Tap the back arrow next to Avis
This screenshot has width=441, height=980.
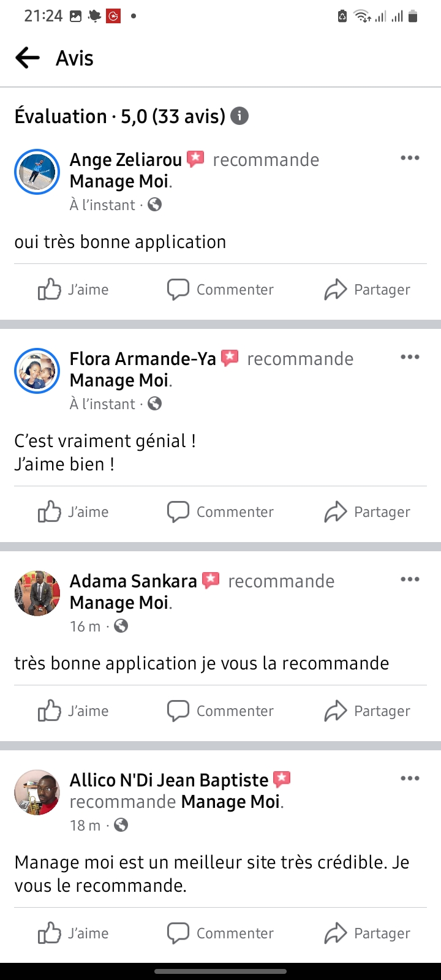28,58
